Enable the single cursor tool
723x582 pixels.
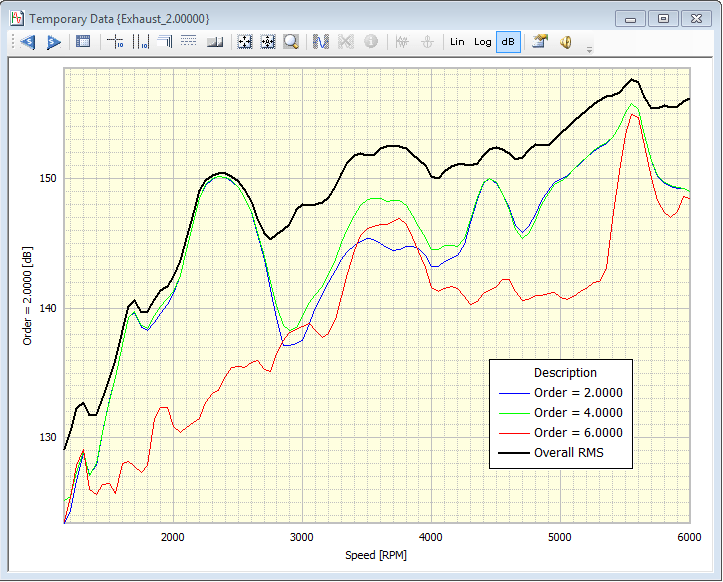115,42
